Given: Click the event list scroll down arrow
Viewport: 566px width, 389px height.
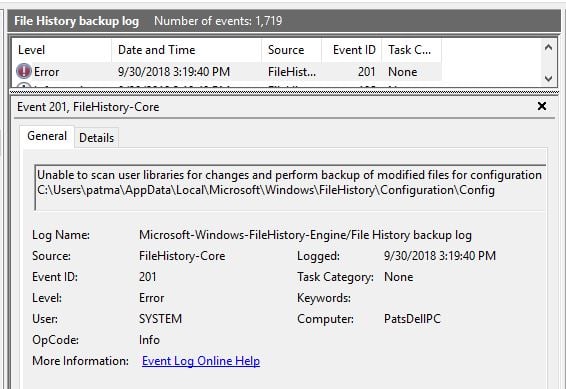Looking at the screenshot, I should click(x=548, y=78).
